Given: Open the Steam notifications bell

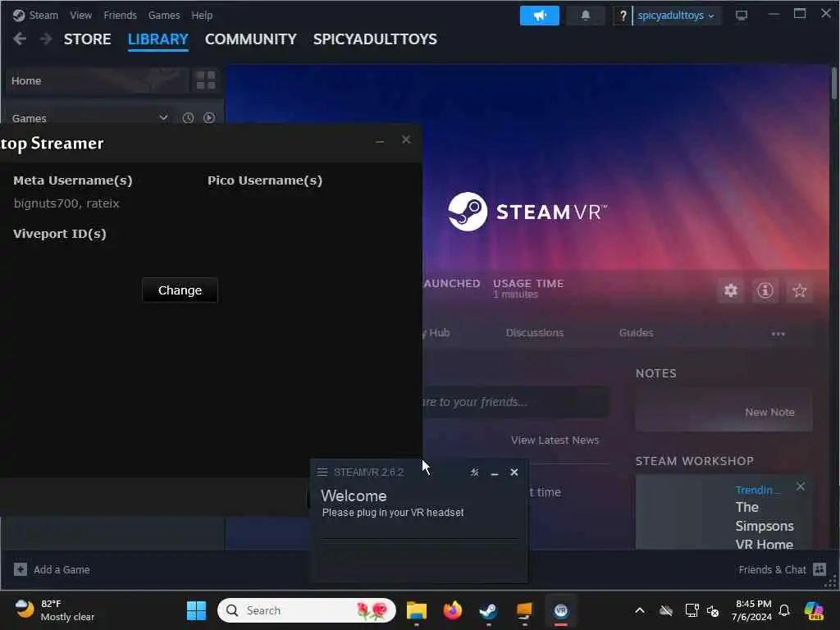Looking at the screenshot, I should pyautogui.click(x=586, y=16).
